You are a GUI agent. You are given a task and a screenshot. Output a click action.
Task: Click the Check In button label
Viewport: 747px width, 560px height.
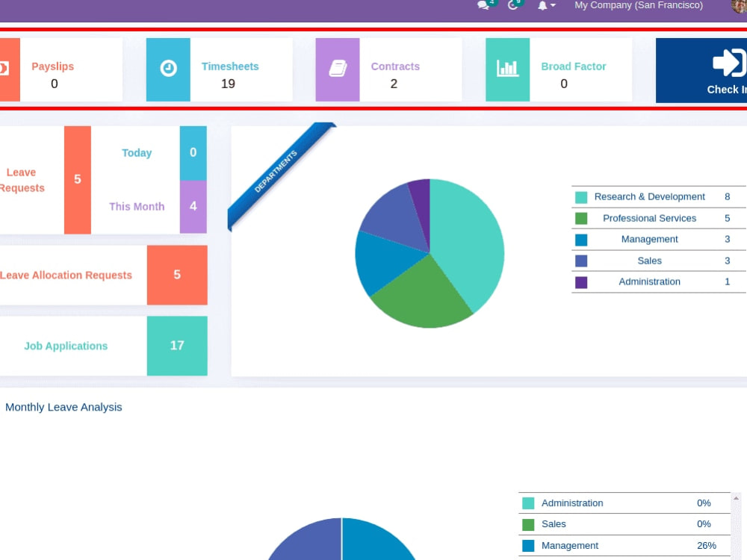point(727,90)
